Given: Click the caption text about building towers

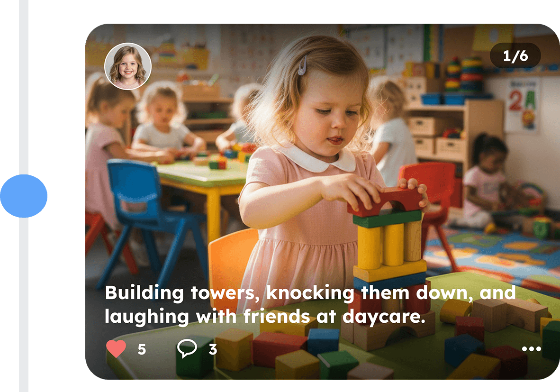Looking at the screenshot, I should pyautogui.click(x=310, y=304).
